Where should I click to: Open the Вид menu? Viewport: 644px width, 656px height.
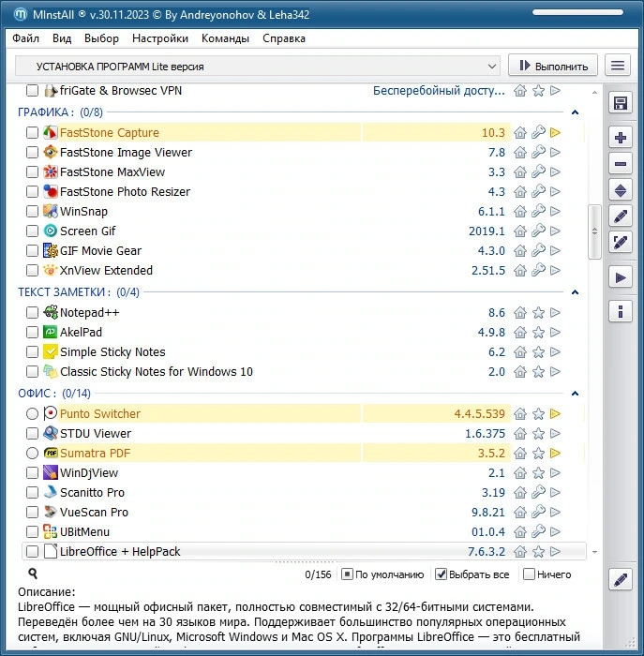62,38
